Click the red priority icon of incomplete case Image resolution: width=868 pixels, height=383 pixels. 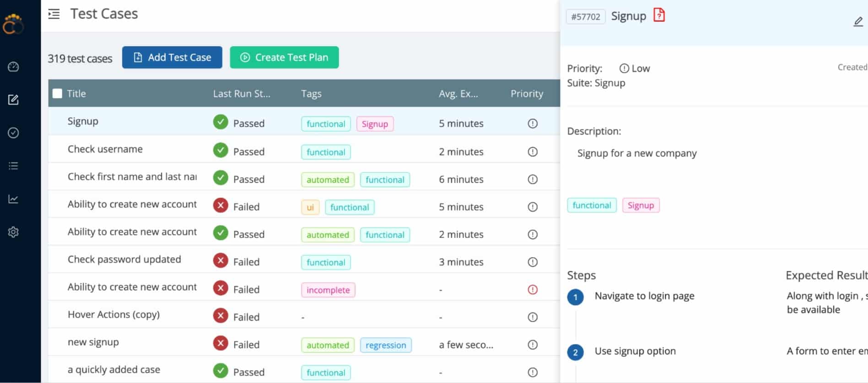tap(533, 290)
